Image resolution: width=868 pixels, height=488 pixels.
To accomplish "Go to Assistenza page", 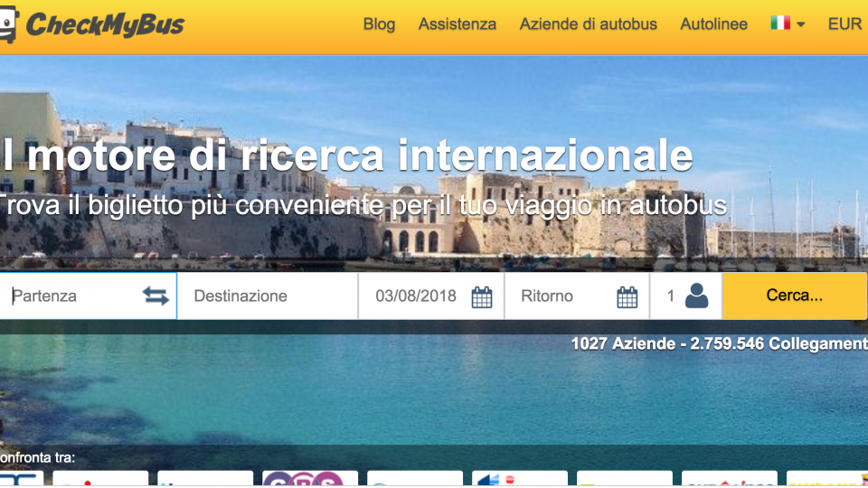I will pos(457,24).
